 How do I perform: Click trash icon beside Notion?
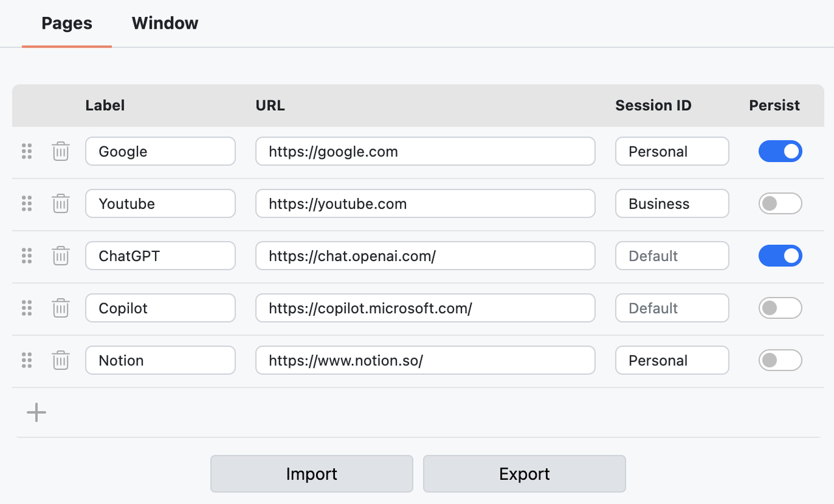(61, 360)
